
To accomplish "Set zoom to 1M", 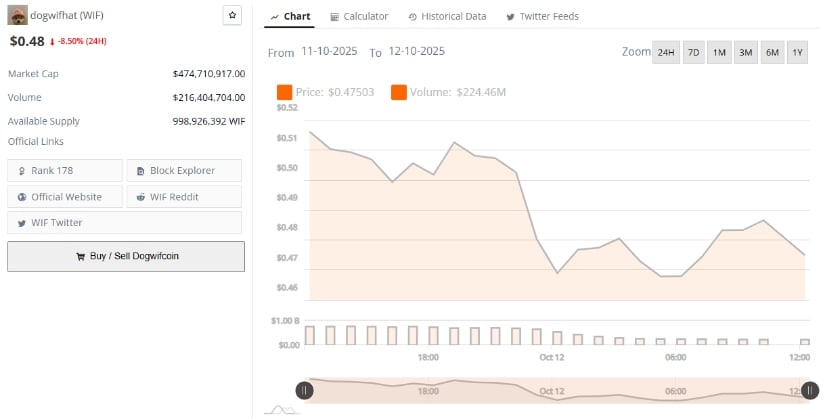I will coord(718,52).
